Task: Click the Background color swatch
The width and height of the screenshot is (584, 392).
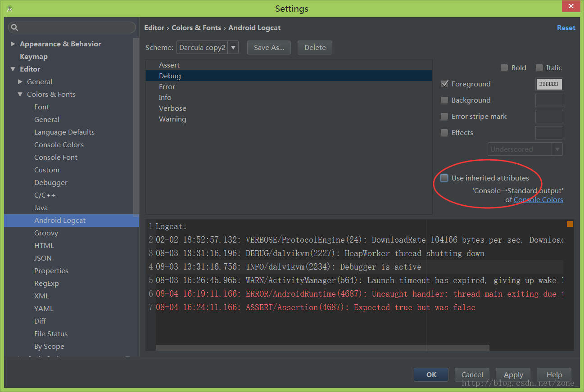Action: click(x=549, y=100)
